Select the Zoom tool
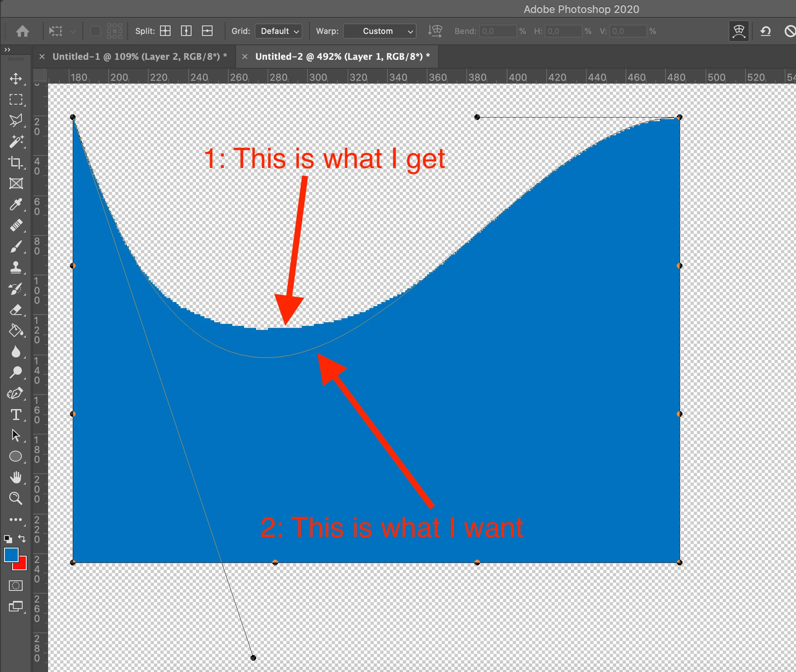This screenshot has height=672, width=796. (x=16, y=498)
